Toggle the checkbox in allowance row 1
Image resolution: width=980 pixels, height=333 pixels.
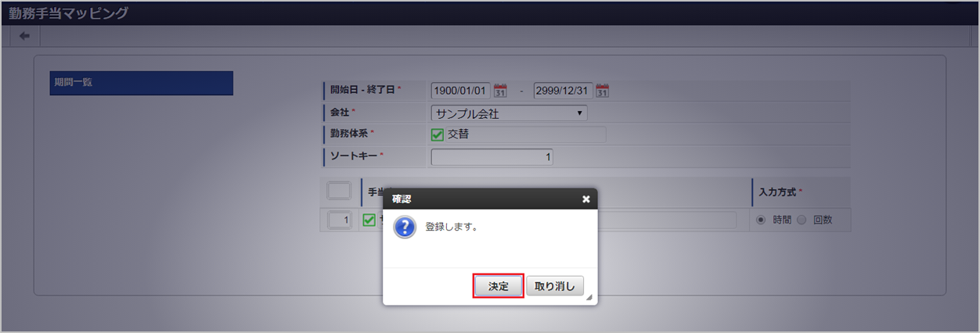point(369,220)
